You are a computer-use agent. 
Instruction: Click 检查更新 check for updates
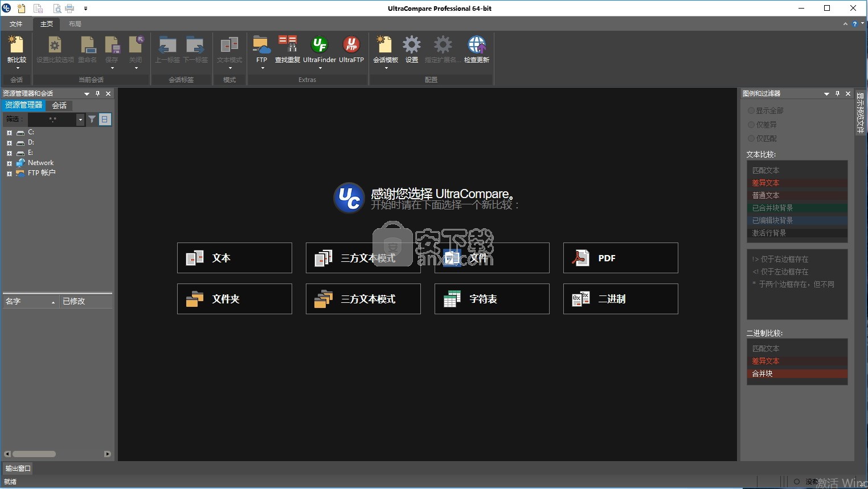[477, 49]
